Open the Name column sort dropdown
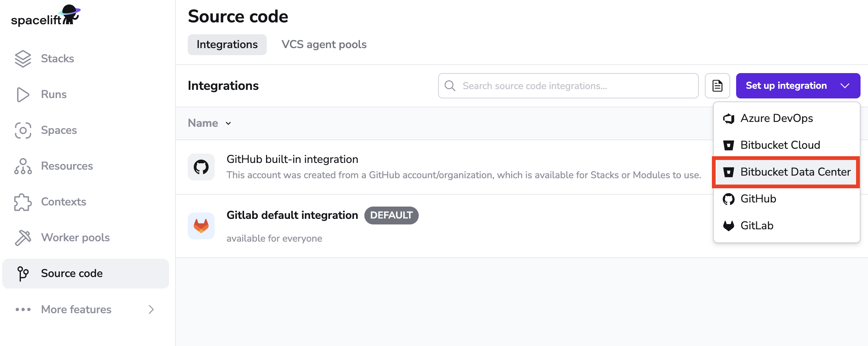 pos(228,123)
